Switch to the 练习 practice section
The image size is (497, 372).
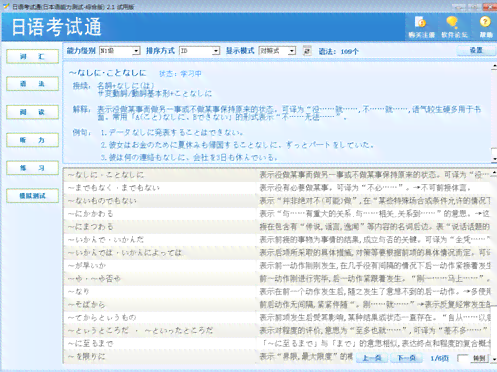click(32, 168)
